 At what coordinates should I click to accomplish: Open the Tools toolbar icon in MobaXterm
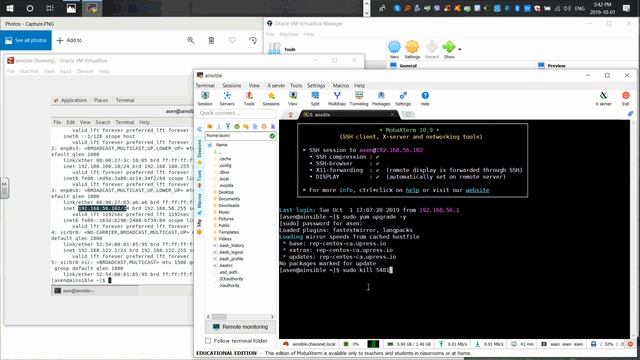point(249,98)
